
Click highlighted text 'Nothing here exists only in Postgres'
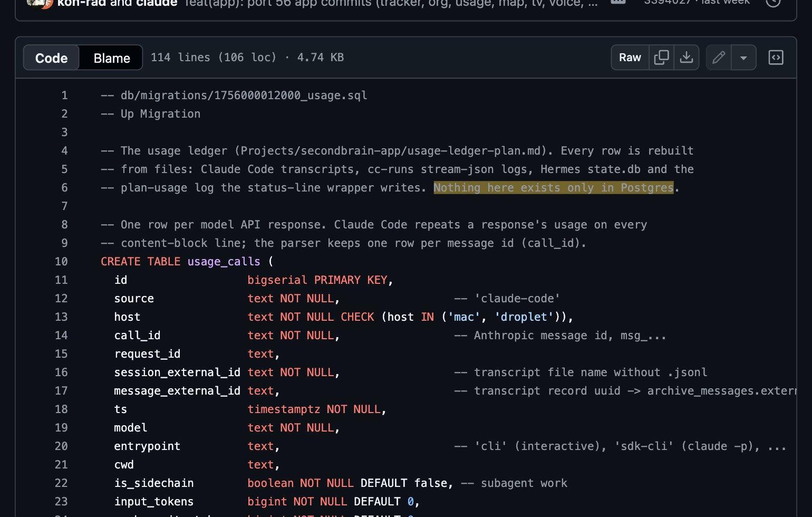click(x=554, y=188)
